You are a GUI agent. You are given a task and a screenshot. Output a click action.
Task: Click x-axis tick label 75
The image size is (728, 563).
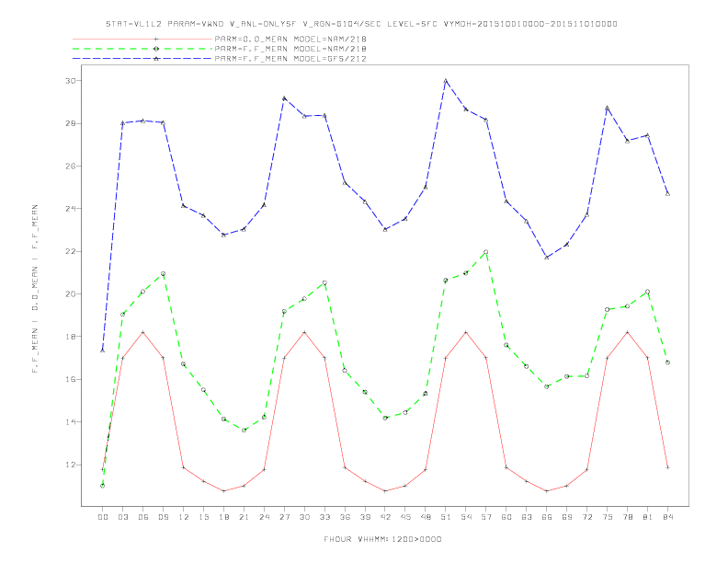click(608, 517)
